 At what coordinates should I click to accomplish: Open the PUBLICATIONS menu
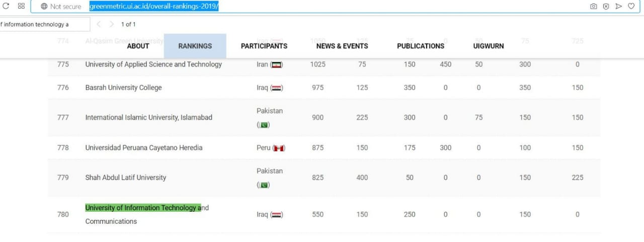pos(421,46)
